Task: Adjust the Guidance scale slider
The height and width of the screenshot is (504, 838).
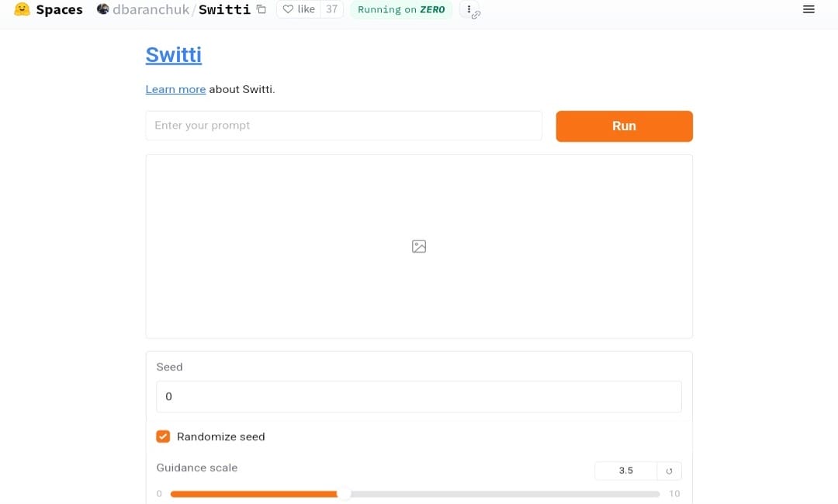Action: click(x=414, y=494)
